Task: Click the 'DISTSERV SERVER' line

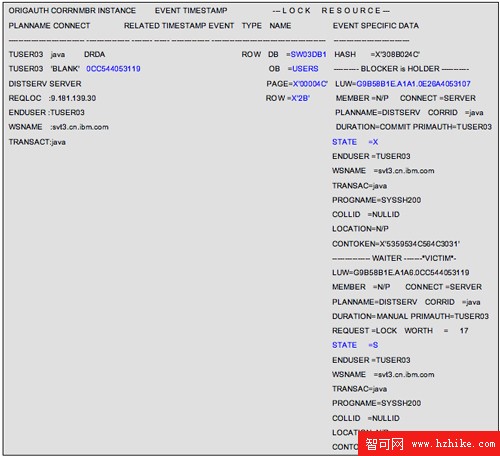Action: 45,84
